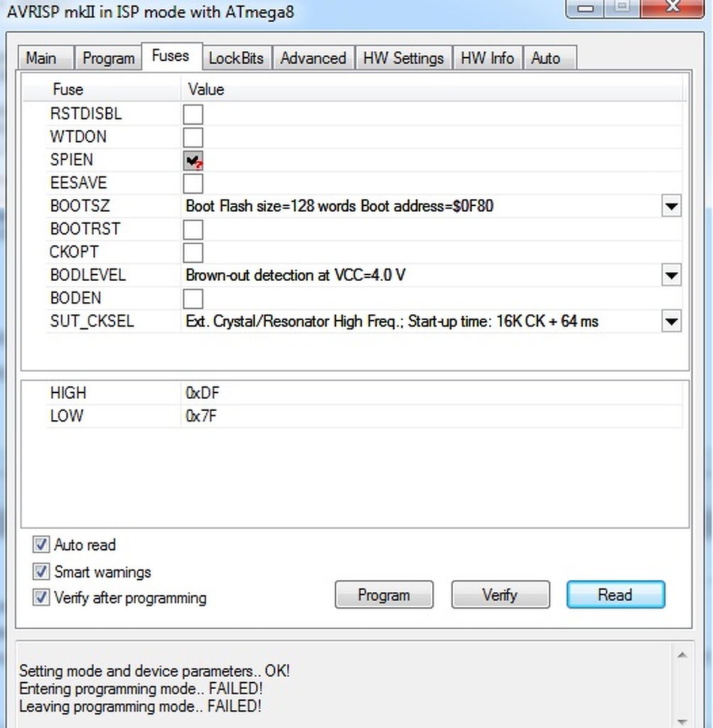The height and width of the screenshot is (728, 713).
Task: Toggle Verify after programming checkbox
Action: pyautogui.click(x=41, y=597)
